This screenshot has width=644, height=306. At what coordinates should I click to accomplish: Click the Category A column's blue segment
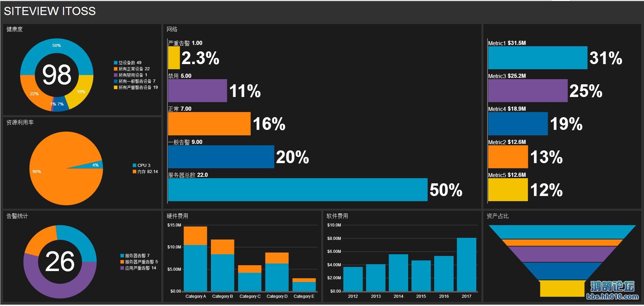click(195, 268)
